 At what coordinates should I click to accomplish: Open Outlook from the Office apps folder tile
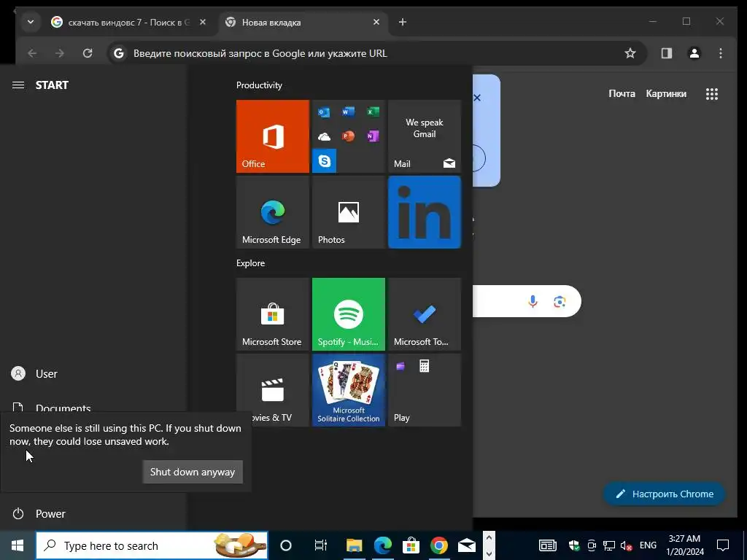point(324,112)
